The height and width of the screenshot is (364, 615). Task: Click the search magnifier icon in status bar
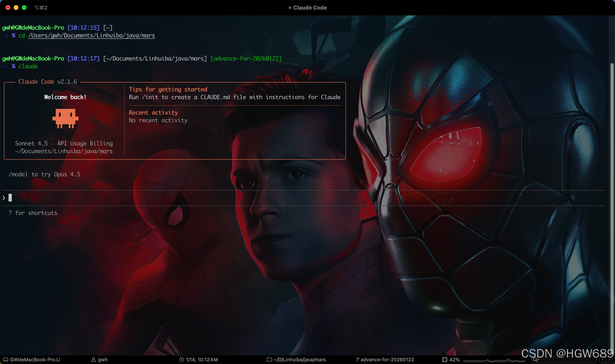click(535, 360)
